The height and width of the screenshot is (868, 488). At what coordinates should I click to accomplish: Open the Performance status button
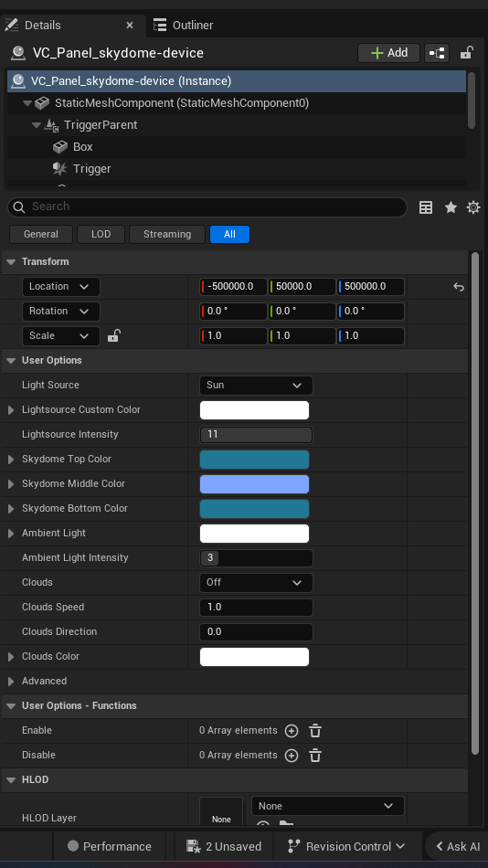pyautogui.click(x=109, y=847)
